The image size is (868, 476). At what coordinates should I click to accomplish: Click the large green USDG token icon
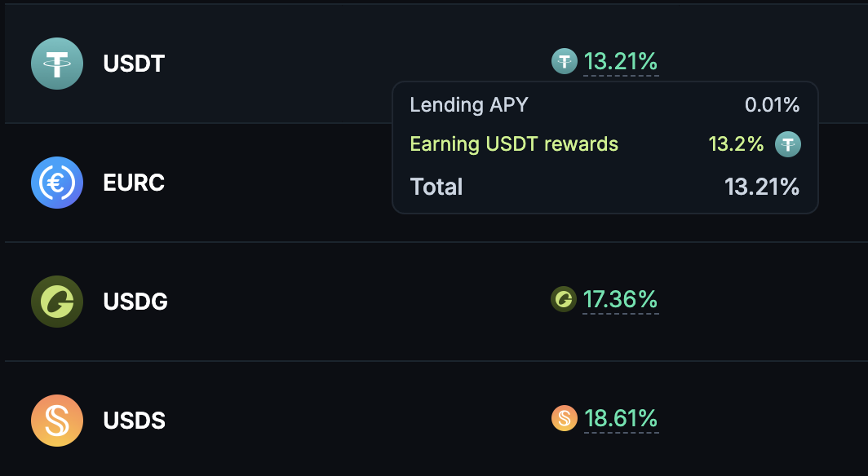pos(57,302)
